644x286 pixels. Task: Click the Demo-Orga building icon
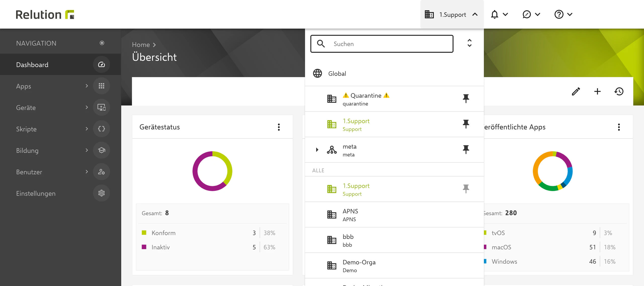point(332,265)
